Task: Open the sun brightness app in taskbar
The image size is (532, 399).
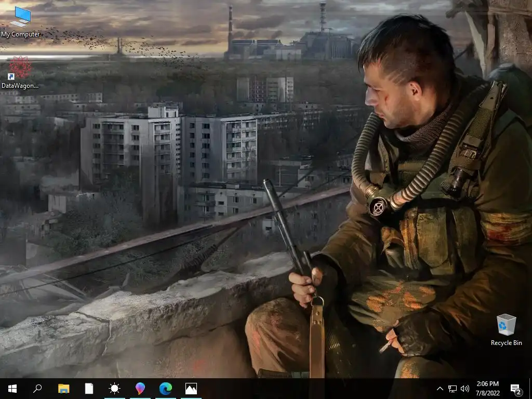Action: 114,389
